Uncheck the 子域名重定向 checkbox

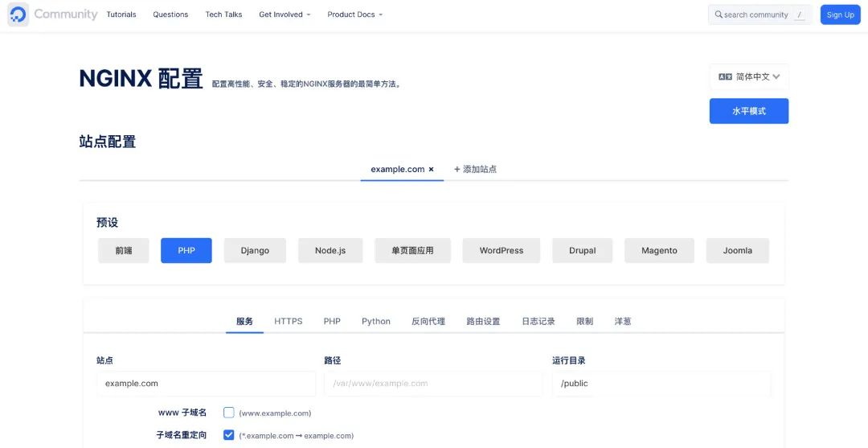pyautogui.click(x=228, y=435)
